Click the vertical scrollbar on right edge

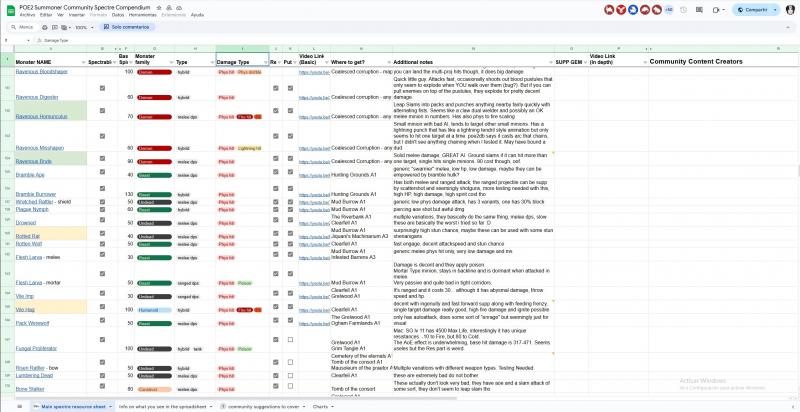(797, 171)
